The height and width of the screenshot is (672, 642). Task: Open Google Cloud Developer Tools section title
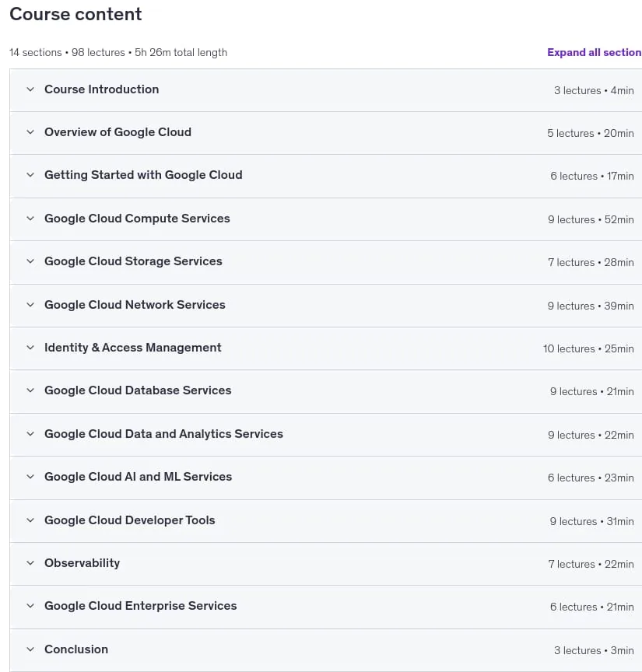pos(129,520)
